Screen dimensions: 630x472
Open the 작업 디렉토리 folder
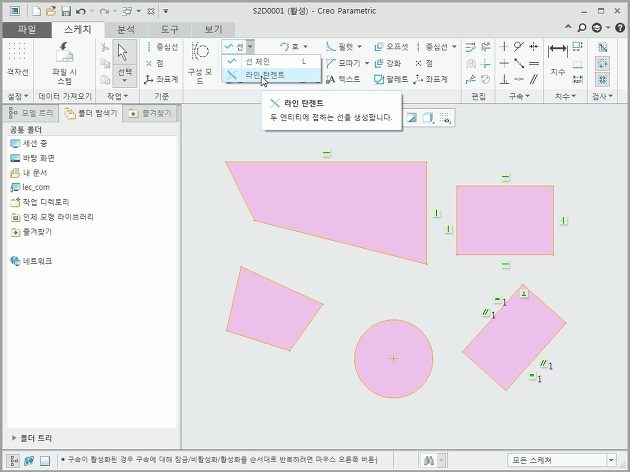coord(40,202)
